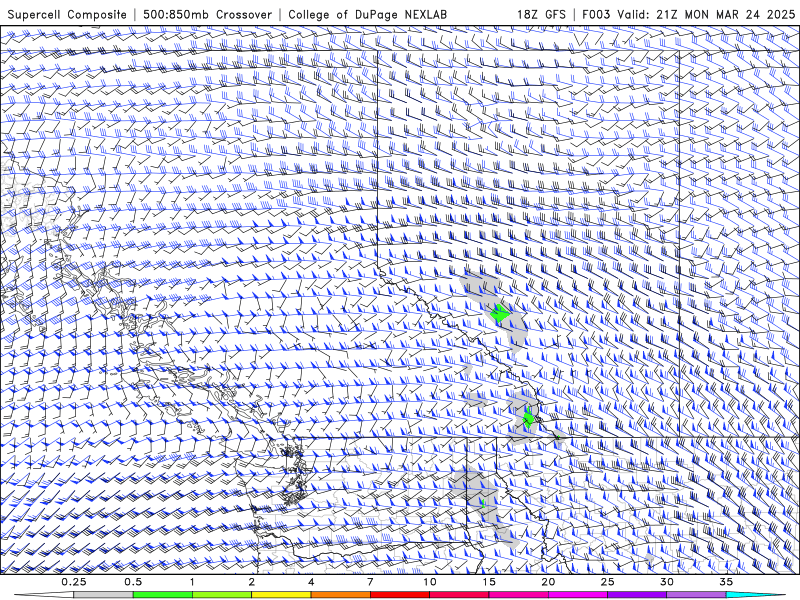Image resolution: width=800 pixels, height=600 pixels.
Task: Click the legend value 1
Action: point(192,582)
